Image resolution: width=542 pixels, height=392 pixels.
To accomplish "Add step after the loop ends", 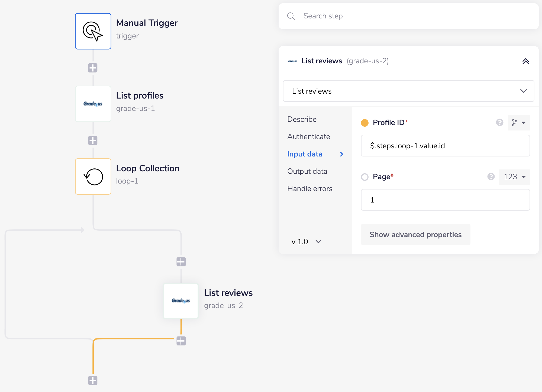I will [x=93, y=380].
